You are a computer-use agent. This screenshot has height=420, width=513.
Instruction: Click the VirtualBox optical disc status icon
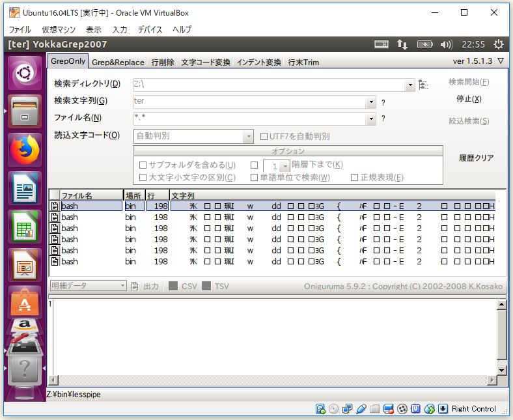pos(333,409)
